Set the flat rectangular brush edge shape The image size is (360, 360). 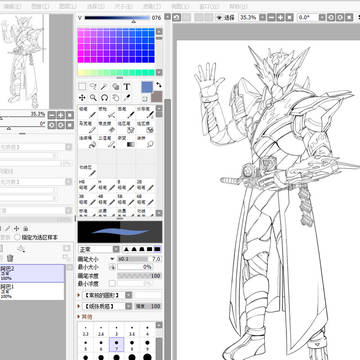[x=157, y=249]
